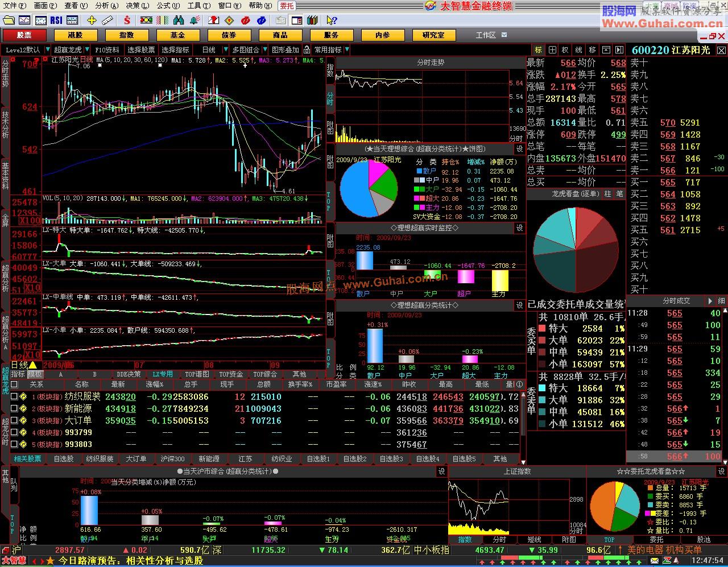Screen dimensions: 728x567
Task: Tick the checkbox for 大订单 row
Action: click(14, 421)
